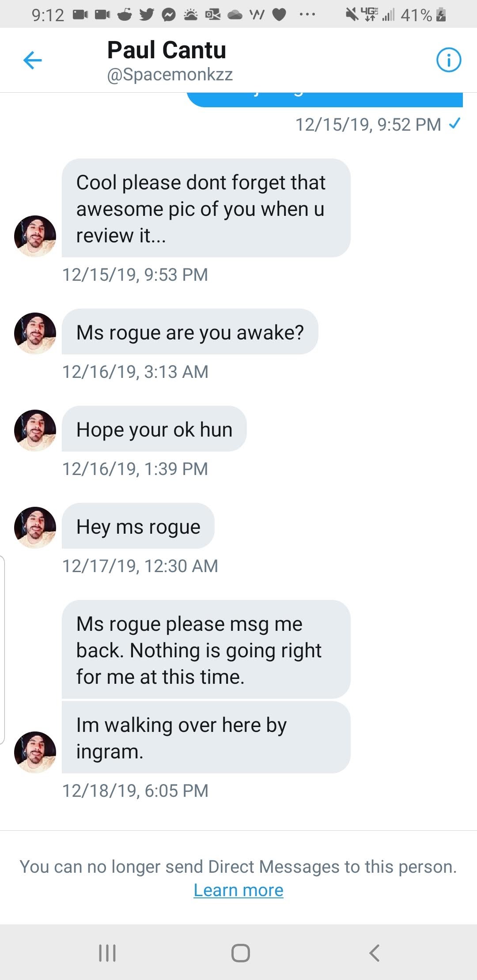The height and width of the screenshot is (980, 477).
Task: Tap the "Ms rogue please msg me back" bubble
Action: pos(206,649)
